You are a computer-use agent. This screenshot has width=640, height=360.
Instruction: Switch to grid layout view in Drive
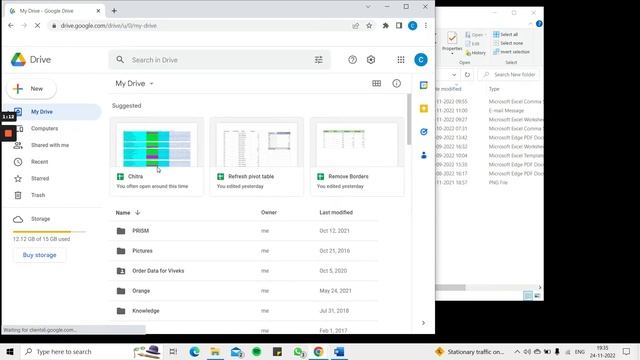pyautogui.click(x=377, y=83)
